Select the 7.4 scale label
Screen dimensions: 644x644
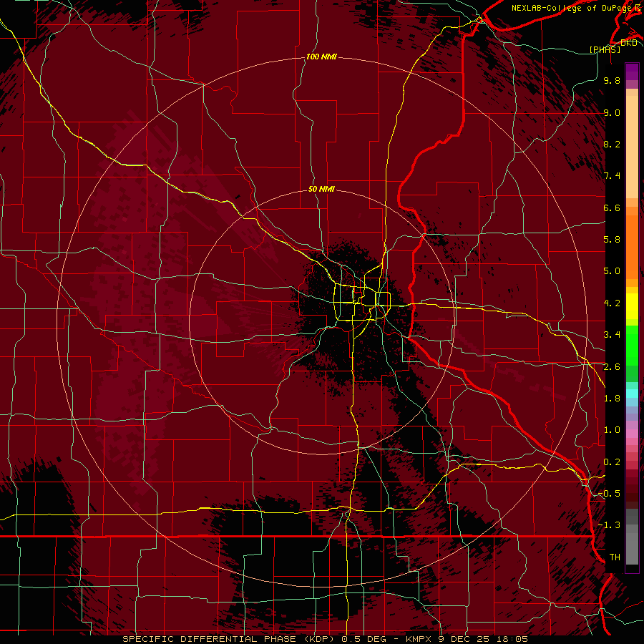(612, 176)
